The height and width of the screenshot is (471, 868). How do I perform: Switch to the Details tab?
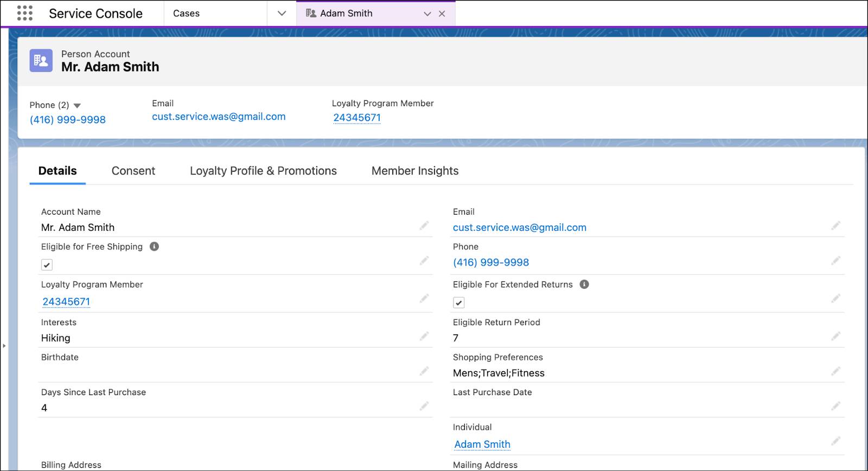[x=58, y=171]
